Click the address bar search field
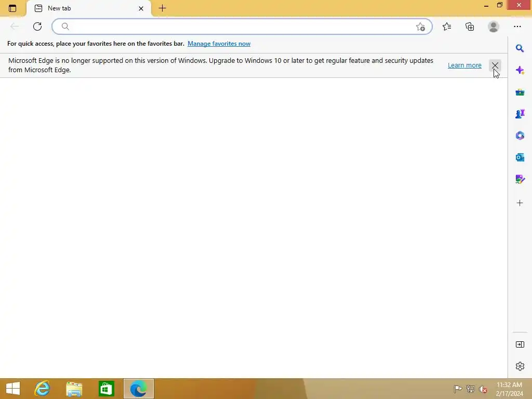 click(242, 26)
